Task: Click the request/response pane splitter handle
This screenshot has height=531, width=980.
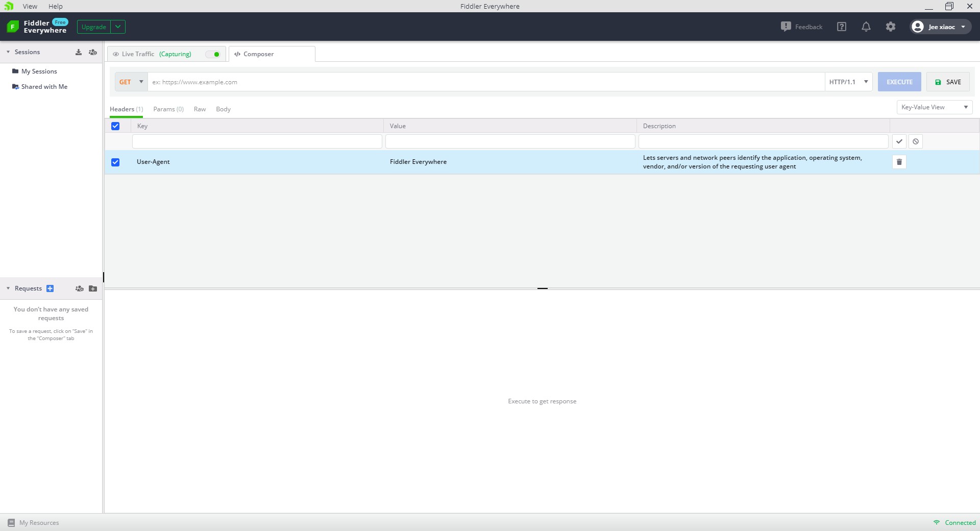Action: (x=542, y=288)
